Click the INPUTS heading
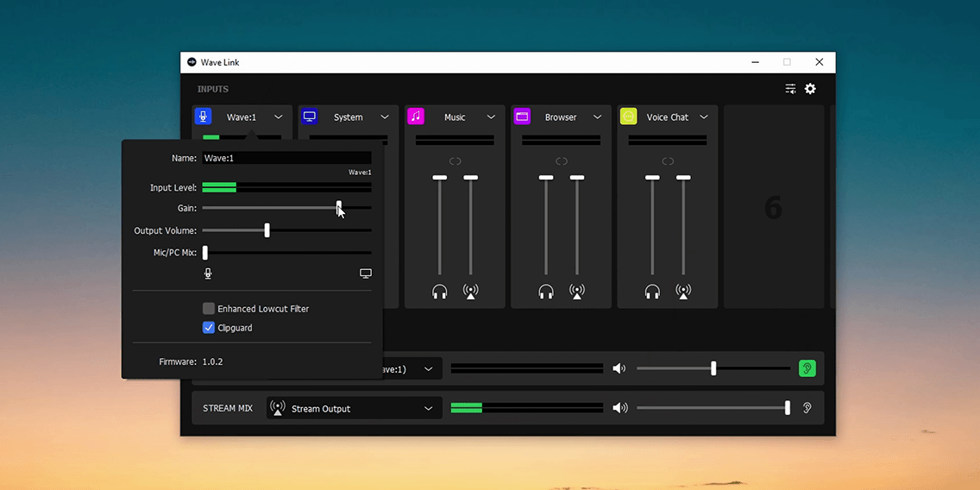980x490 pixels. [x=213, y=90]
